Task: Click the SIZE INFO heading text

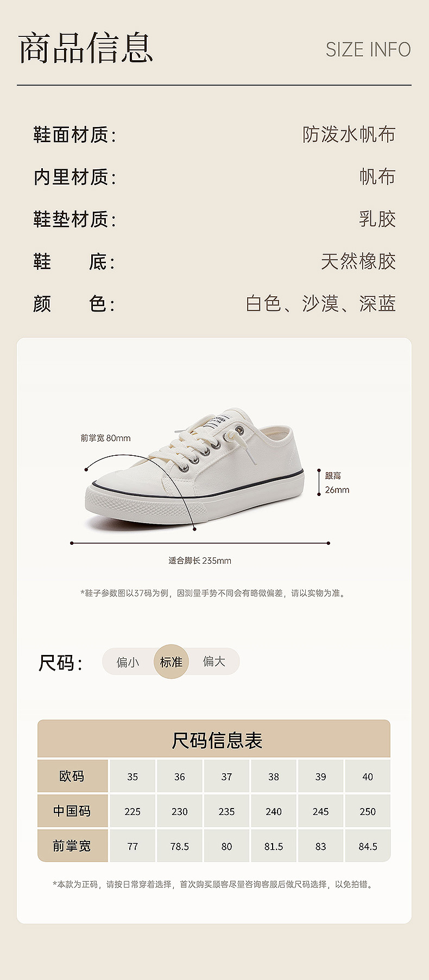Action: [x=368, y=49]
